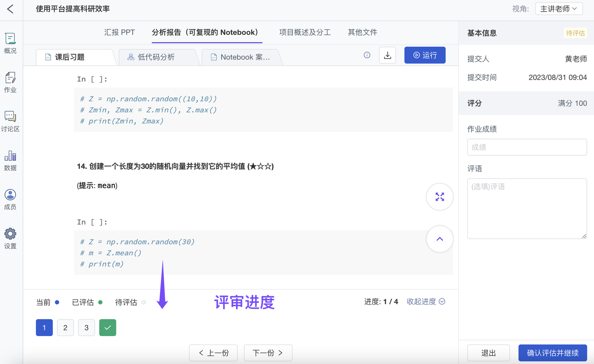Screen dimensions: 594x364
Task: Open the 作业 homework sidebar icon
Action: pos(10,82)
